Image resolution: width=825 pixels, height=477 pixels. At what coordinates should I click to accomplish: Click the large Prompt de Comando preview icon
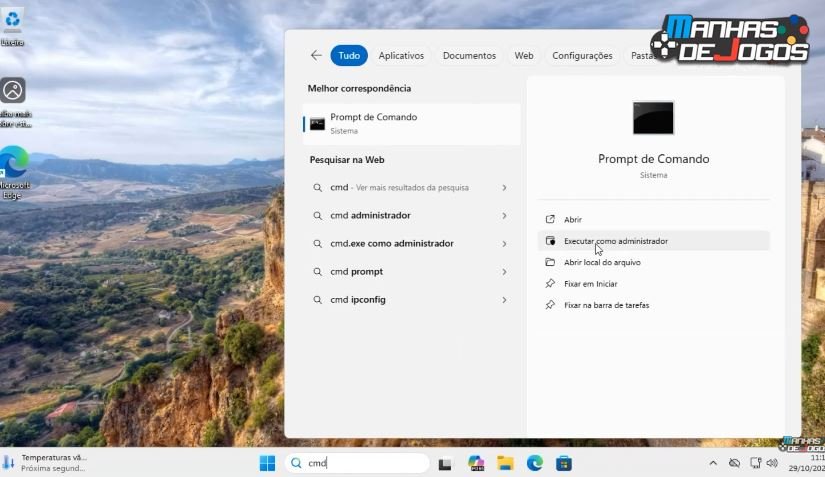coord(653,118)
